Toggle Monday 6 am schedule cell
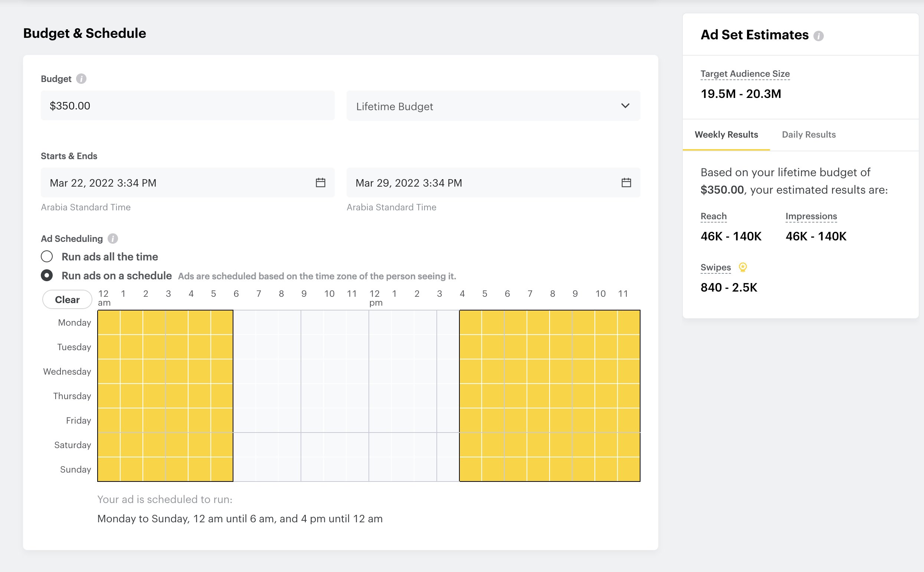This screenshot has height=572, width=924. click(x=245, y=322)
